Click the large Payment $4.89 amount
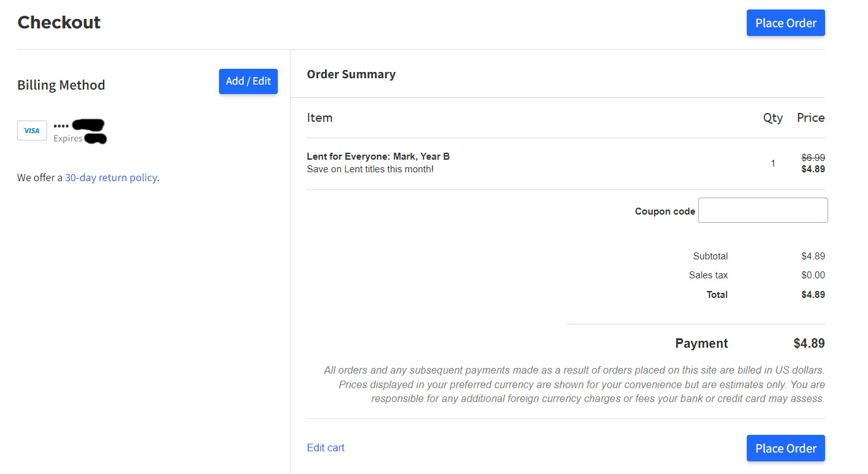This screenshot has height=474, width=868. 809,343
